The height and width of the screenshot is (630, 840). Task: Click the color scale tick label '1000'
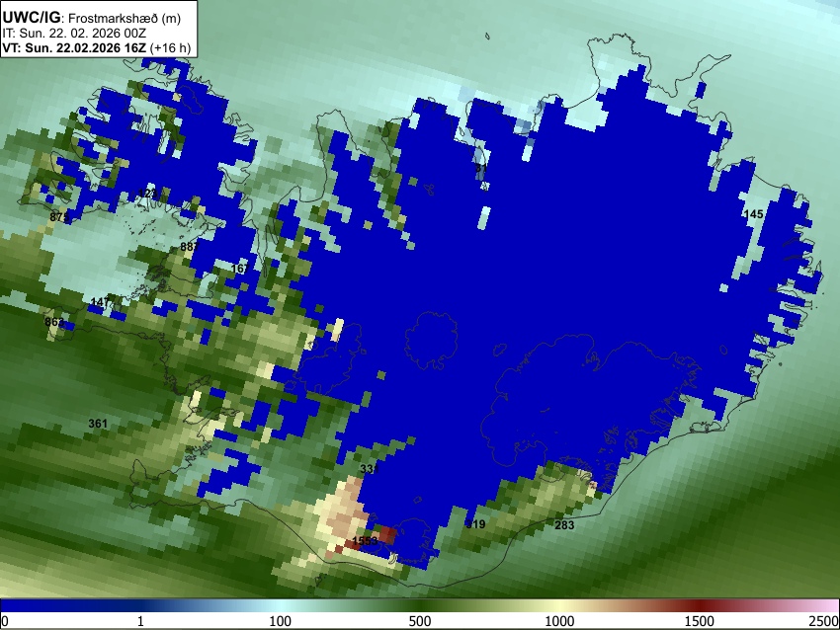[x=559, y=621]
